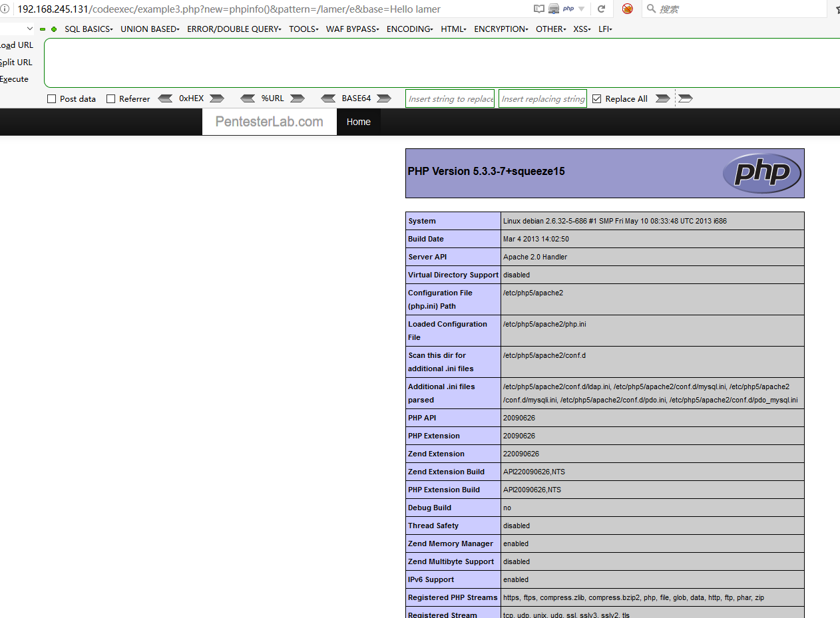Click the BASE64 decode left arrow
Viewport: 840px width, 618px height.
click(x=328, y=98)
